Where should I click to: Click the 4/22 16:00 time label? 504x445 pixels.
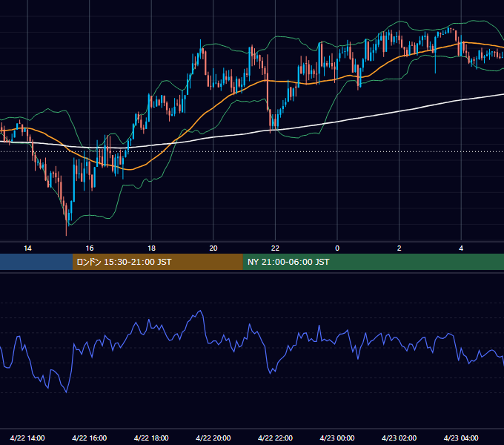[90, 438]
